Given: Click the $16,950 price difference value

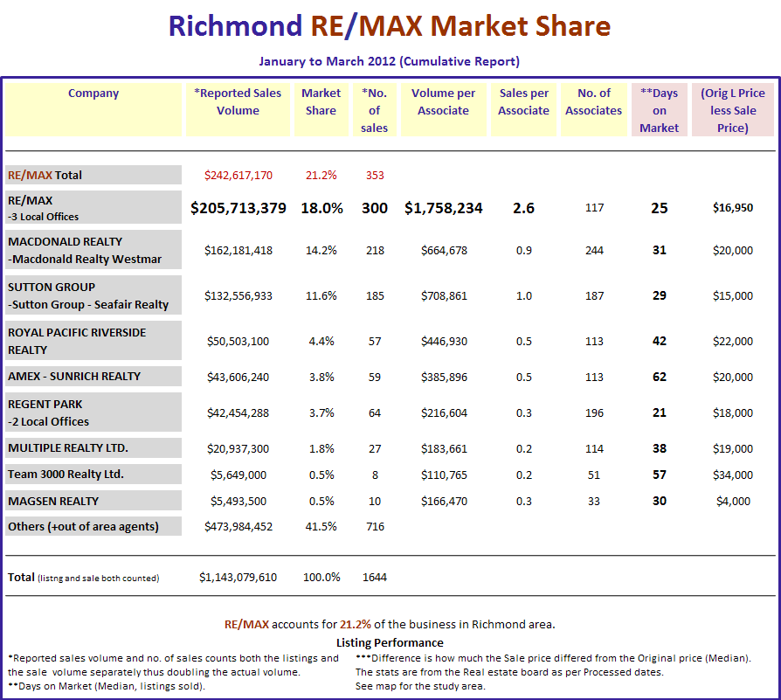Looking at the screenshot, I should click(733, 207).
